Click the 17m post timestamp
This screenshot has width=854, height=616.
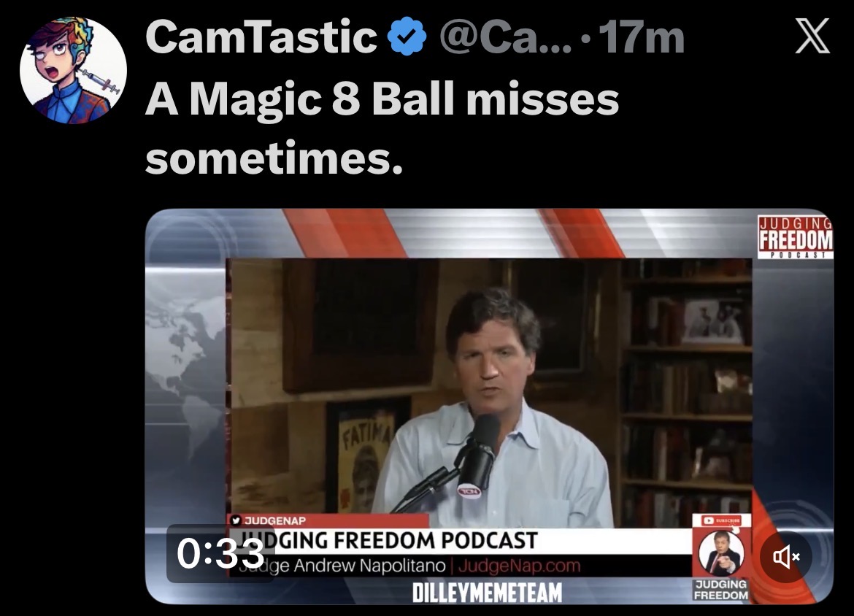coord(642,38)
